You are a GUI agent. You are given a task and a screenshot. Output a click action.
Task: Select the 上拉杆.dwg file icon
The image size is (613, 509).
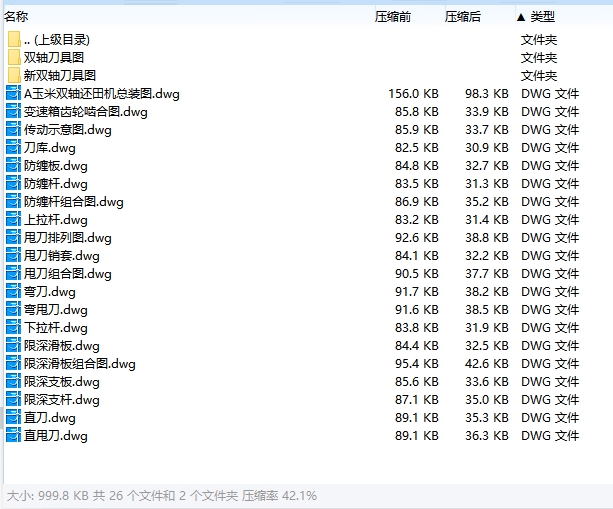tap(13, 219)
